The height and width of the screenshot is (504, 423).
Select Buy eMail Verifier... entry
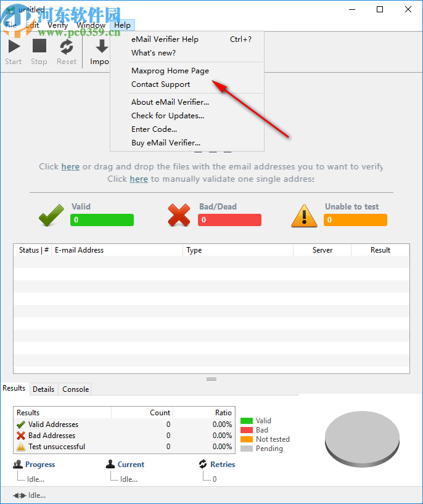point(187,143)
